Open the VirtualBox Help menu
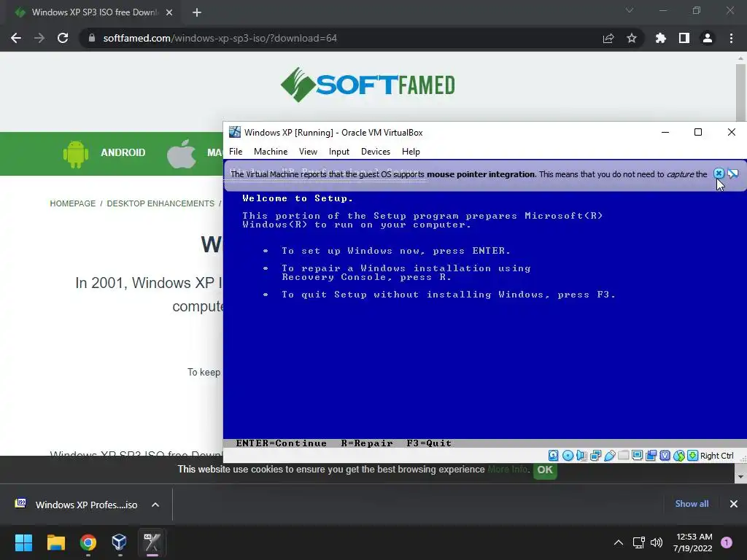This screenshot has height=560, width=747. point(411,152)
